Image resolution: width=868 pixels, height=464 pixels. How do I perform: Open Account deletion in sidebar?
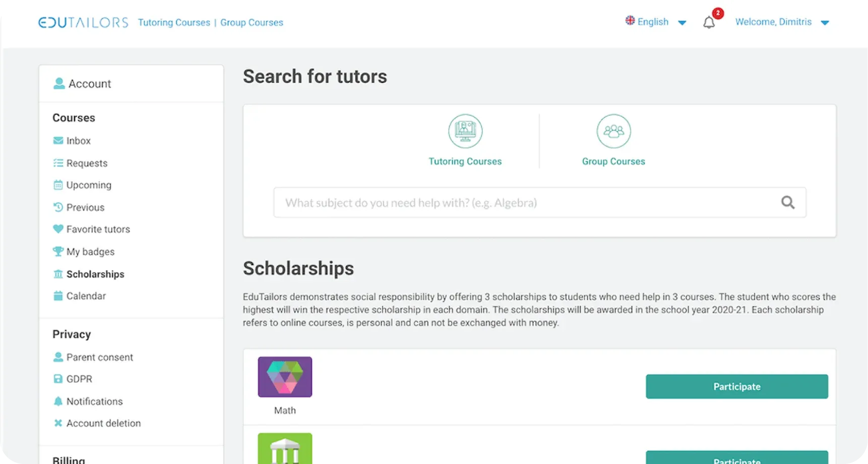coord(103,423)
